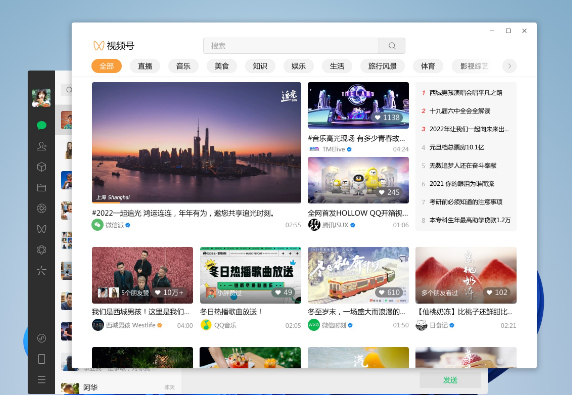Screen dimensions: 572x395
Task: Switch to the 体育 category tab
Action: [428, 66]
